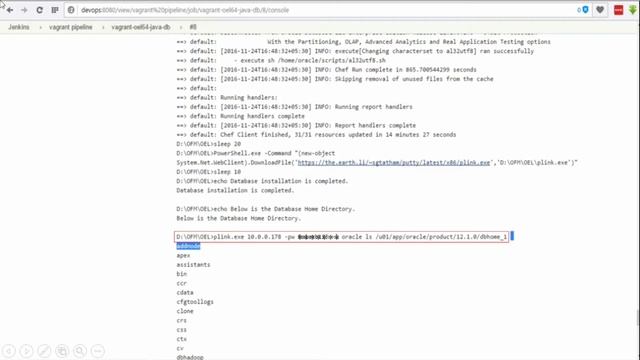The image size is (640, 360).
Task: Click 'echo Database installation is completed.' line
Action: (262, 181)
